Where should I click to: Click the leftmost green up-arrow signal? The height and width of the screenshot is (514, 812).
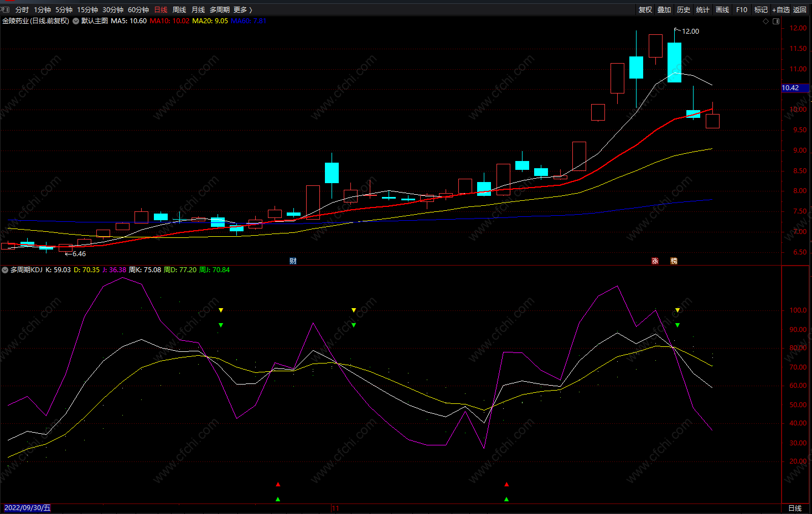tap(278, 499)
